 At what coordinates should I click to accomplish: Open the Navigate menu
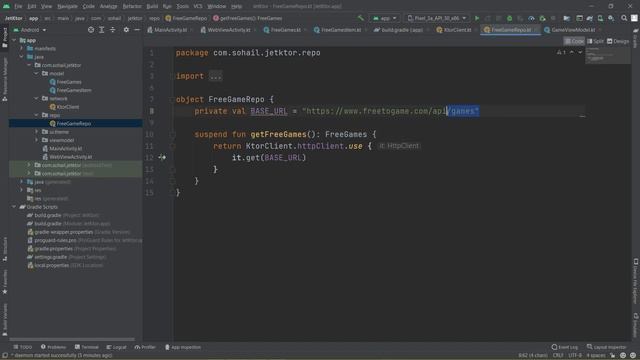[67, 6]
